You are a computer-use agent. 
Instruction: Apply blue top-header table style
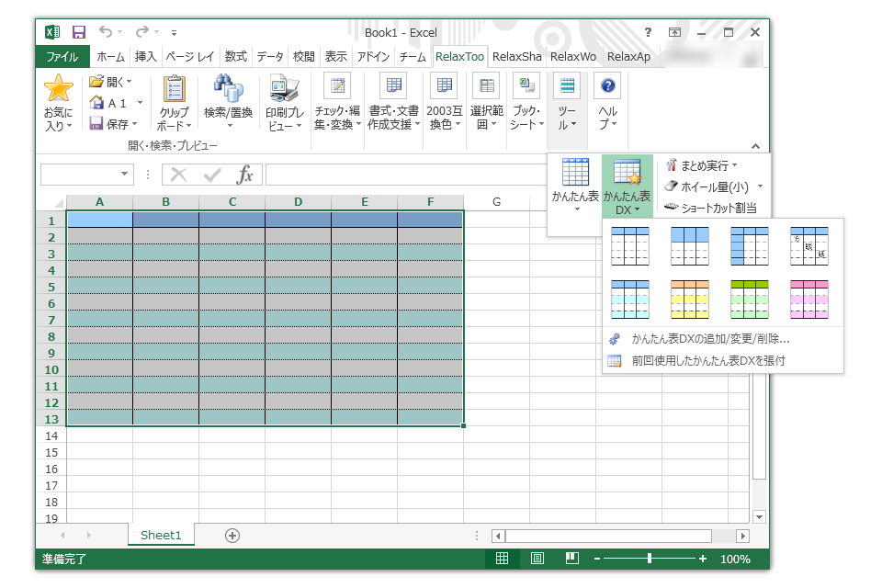(x=630, y=246)
